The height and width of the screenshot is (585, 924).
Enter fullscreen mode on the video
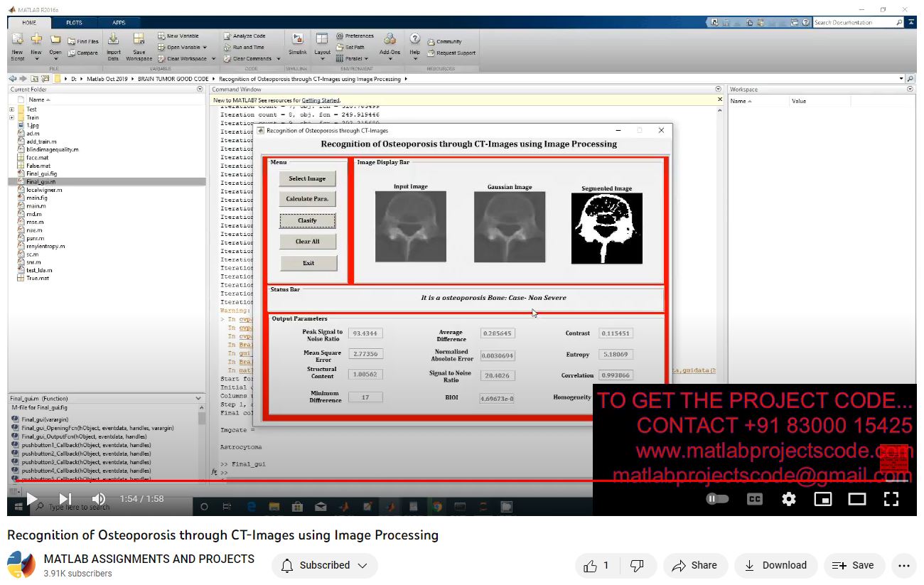[x=891, y=499]
